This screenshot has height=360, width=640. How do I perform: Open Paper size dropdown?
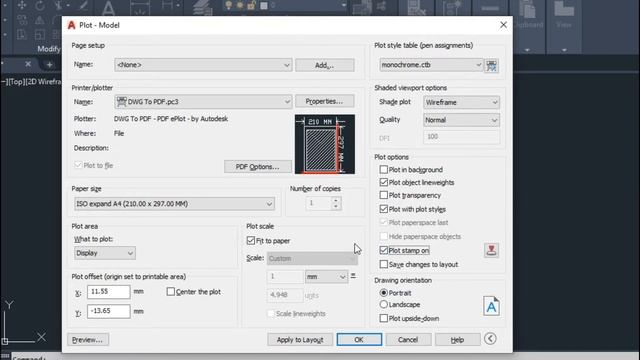pos(174,204)
